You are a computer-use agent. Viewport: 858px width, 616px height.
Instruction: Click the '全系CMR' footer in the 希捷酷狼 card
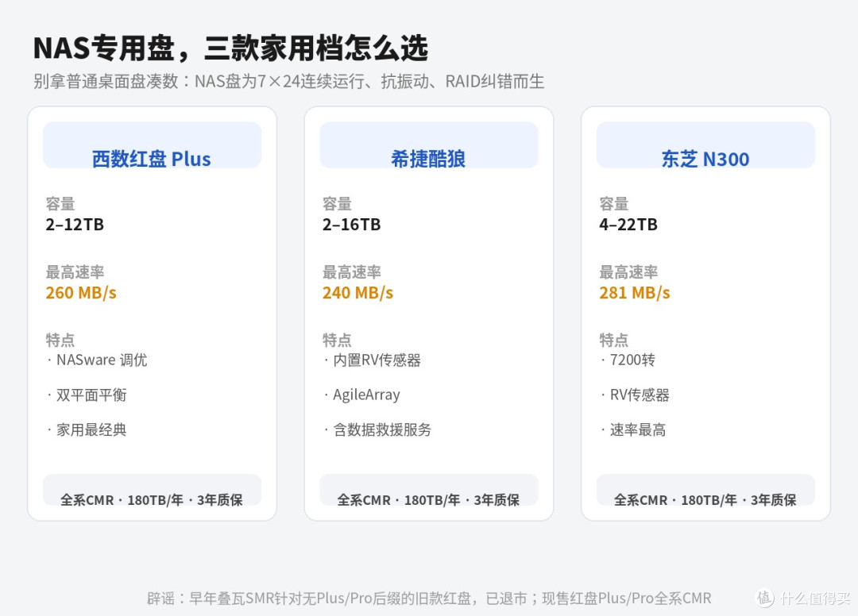click(428, 491)
